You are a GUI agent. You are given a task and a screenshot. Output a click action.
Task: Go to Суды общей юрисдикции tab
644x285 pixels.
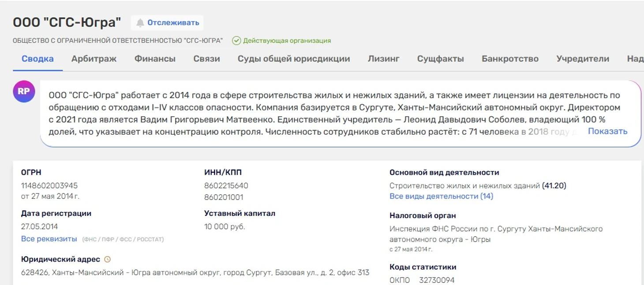point(294,59)
